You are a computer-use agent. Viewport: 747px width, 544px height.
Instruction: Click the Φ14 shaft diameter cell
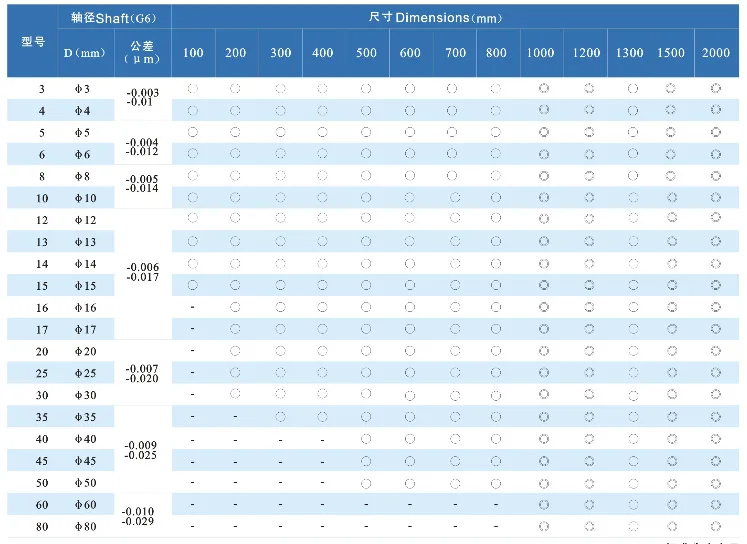85,264
